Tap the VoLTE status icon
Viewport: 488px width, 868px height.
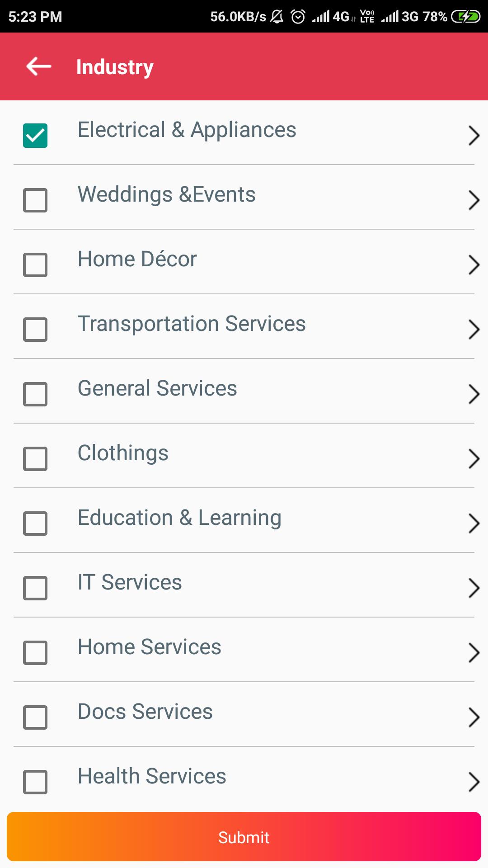367,17
